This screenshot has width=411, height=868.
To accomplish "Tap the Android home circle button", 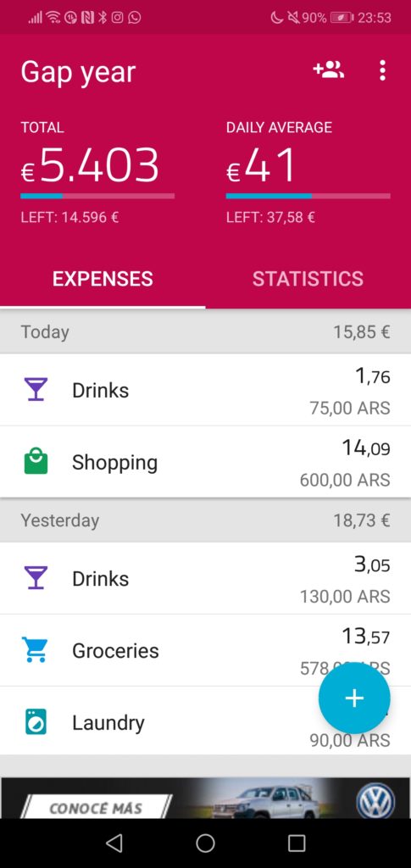I will pos(205,843).
